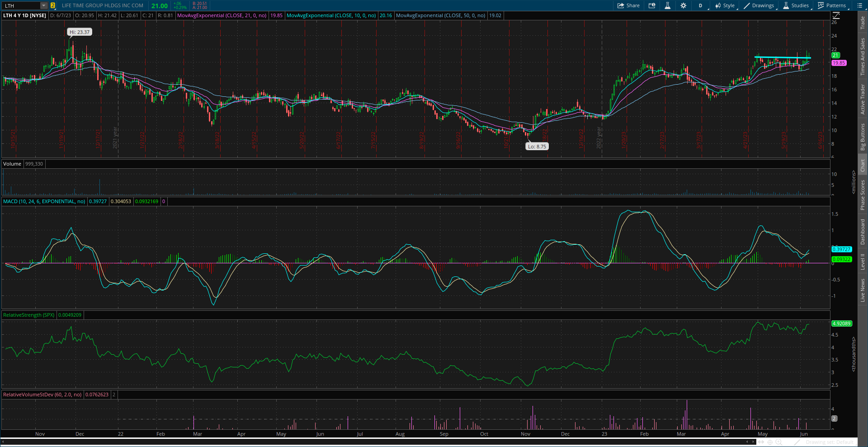
Task: Switch to the Times And Sales tab
Action: pyautogui.click(x=863, y=57)
